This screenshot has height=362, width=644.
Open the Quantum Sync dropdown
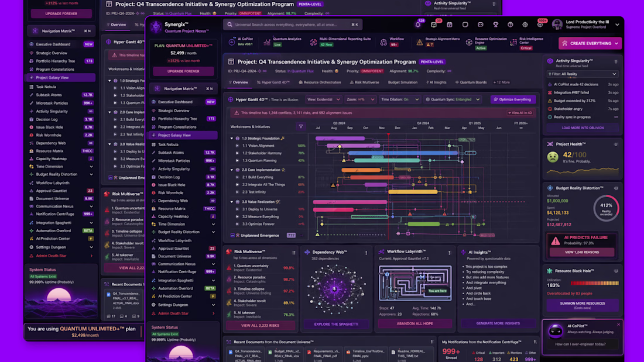coord(453,99)
